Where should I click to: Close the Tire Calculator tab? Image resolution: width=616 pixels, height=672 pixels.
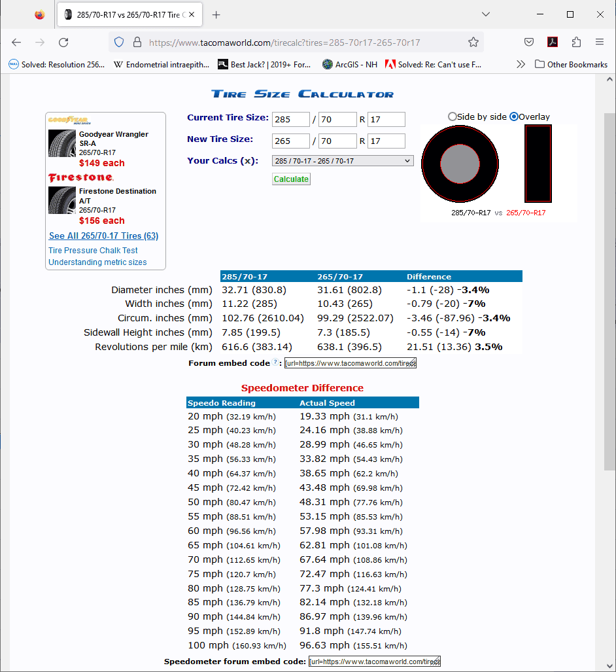point(192,14)
